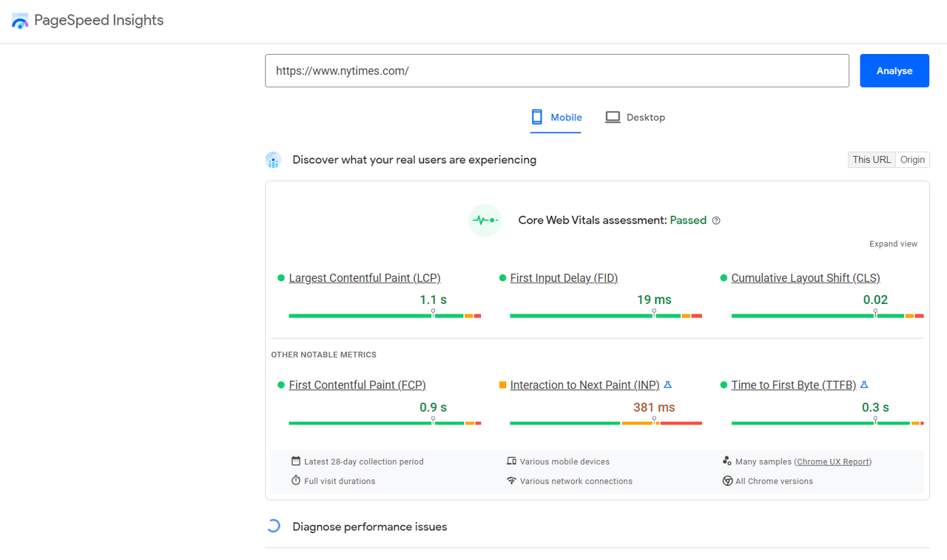Click the mobile phone icon
The height and width of the screenshot is (560, 947).
click(x=537, y=117)
